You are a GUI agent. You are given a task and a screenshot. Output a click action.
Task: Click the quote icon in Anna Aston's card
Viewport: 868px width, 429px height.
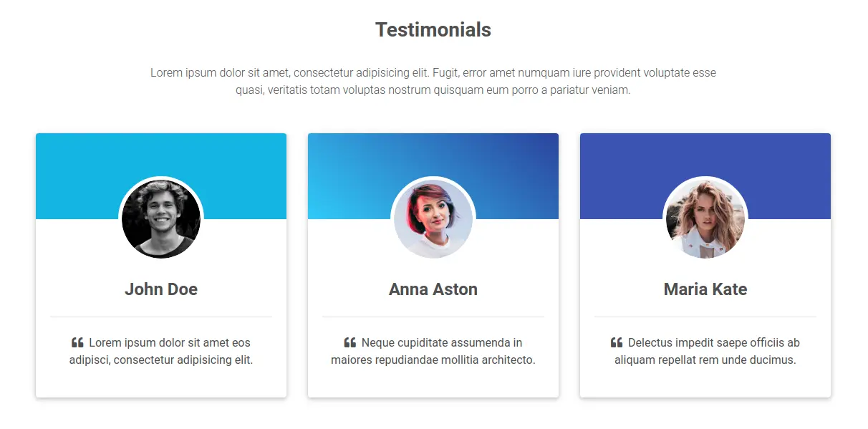click(x=350, y=343)
